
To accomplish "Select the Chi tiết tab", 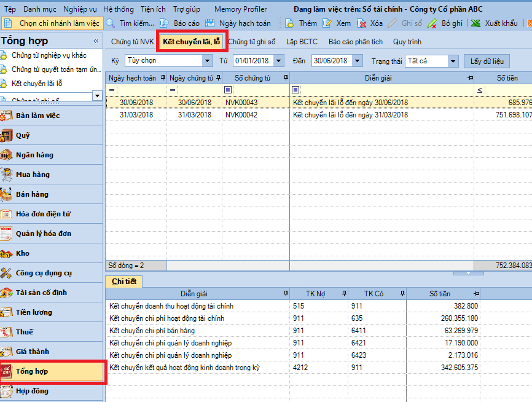I will pyautogui.click(x=124, y=282).
